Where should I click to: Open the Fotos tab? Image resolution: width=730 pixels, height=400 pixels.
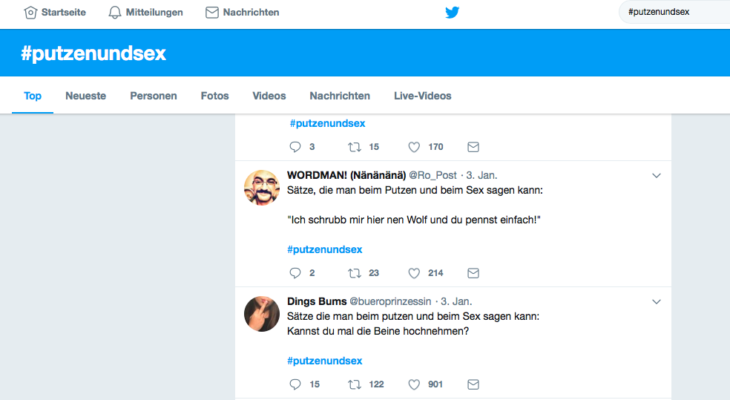215,96
